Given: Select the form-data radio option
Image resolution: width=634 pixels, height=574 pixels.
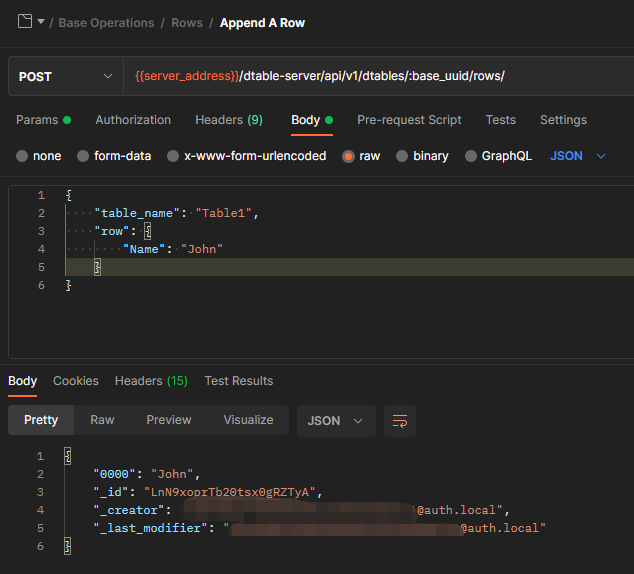Looking at the screenshot, I should point(84,156).
